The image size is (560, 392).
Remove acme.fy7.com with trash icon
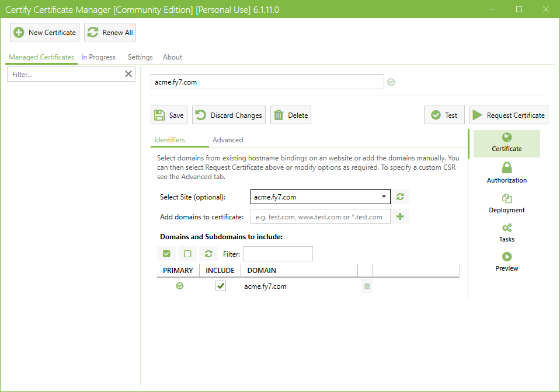coord(367,286)
